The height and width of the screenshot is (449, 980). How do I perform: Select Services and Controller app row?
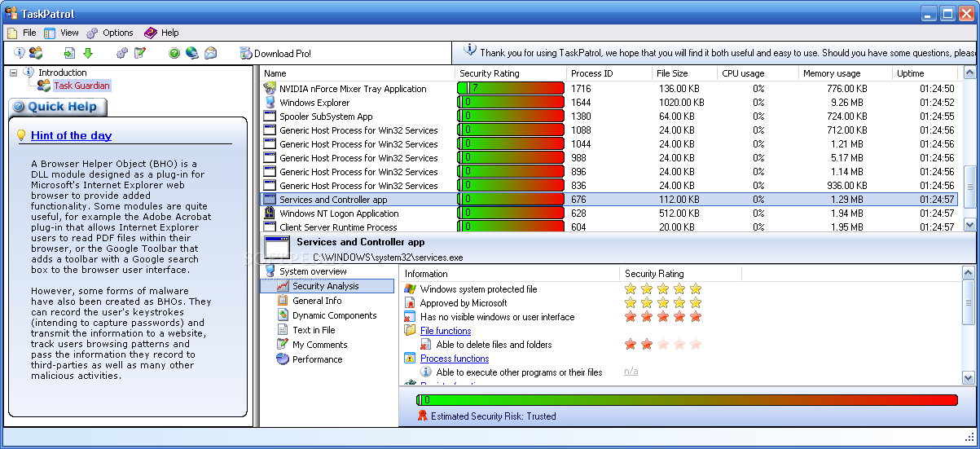[611, 200]
